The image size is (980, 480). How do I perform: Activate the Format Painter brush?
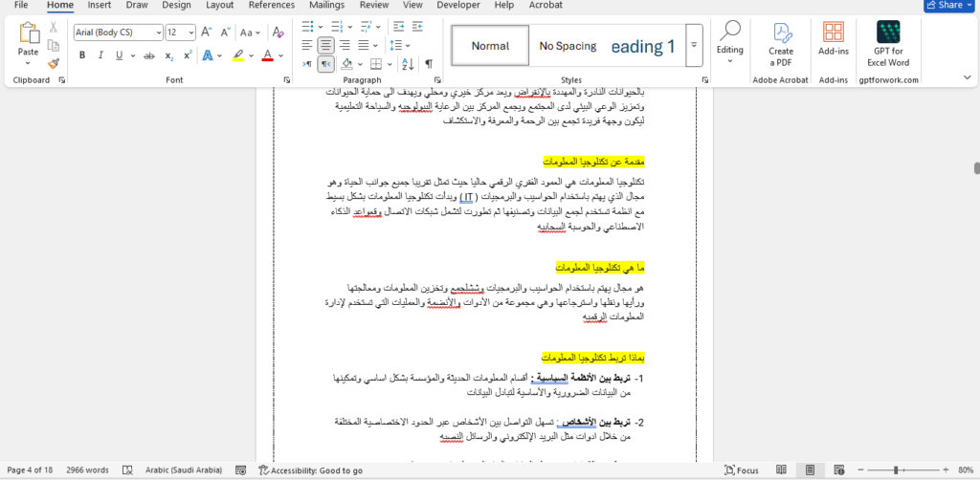pyautogui.click(x=54, y=64)
